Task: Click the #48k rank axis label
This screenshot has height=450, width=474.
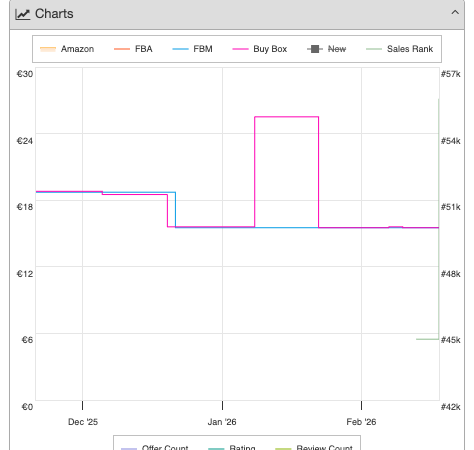Action: (x=451, y=274)
